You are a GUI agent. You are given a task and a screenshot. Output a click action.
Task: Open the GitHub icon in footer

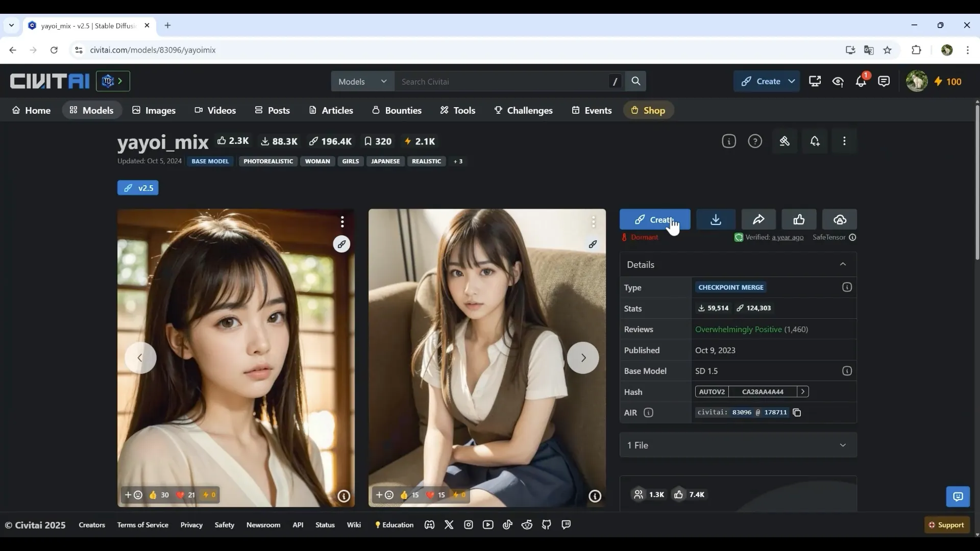547,525
